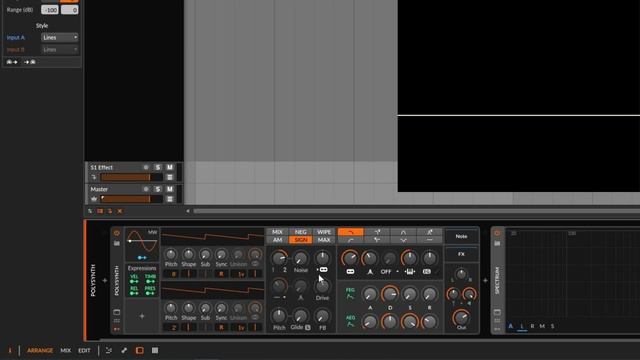Click the REL expression modulator
The height and width of the screenshot is (360, 640).
click(x=134, y=290)
